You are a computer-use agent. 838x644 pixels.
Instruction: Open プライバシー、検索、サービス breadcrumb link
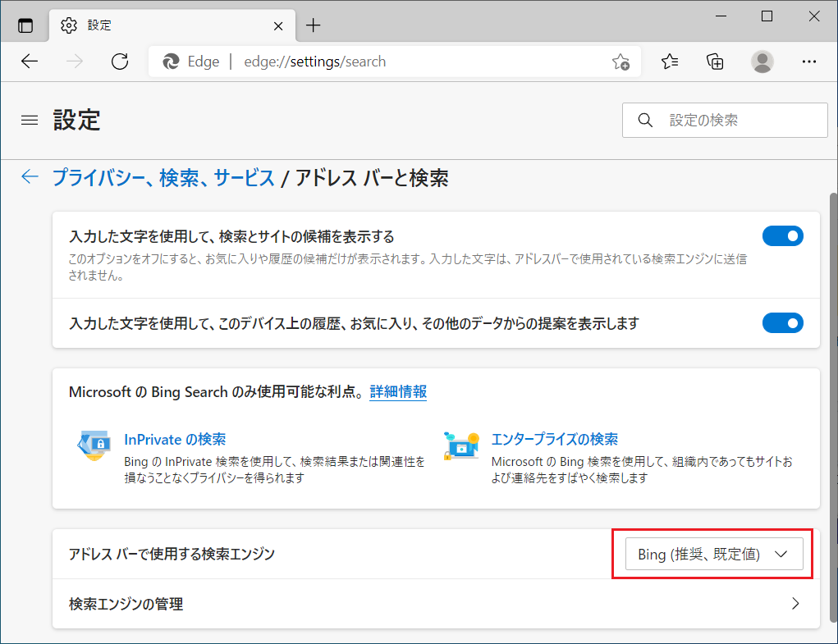pyautogui.click(x=163, y=178)
